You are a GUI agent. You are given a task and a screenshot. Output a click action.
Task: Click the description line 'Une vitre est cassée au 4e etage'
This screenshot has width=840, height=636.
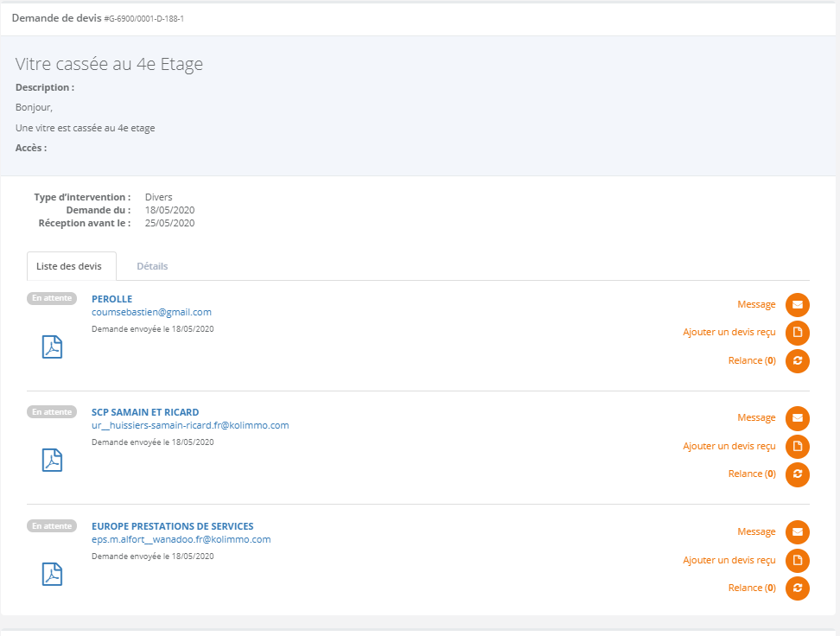pyautogui.click(x=86, y=128)
